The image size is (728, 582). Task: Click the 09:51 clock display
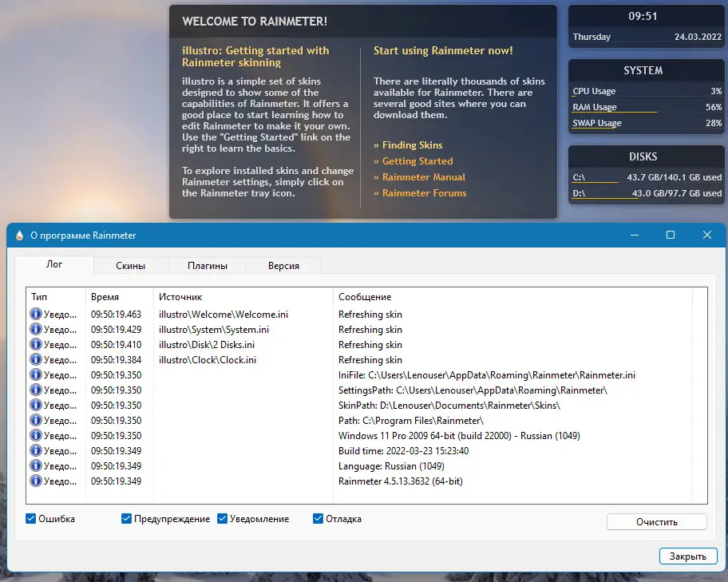click(643, 16)
